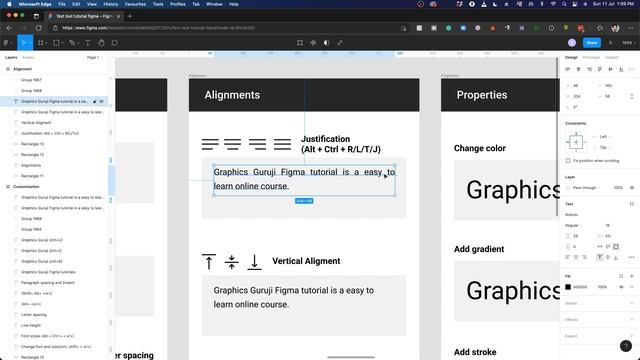Open the zoom level 100% dropdown

tap(629, 42)
